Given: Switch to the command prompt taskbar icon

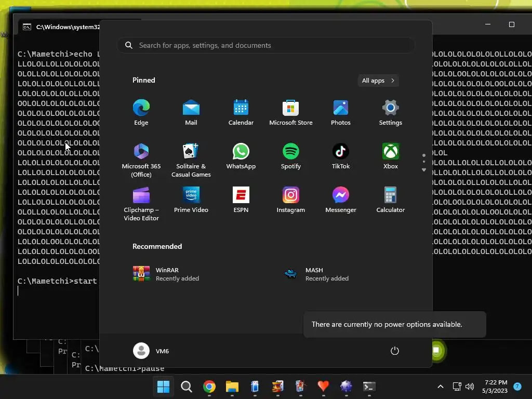Looking at the screenshot, I should pos(369,387).
